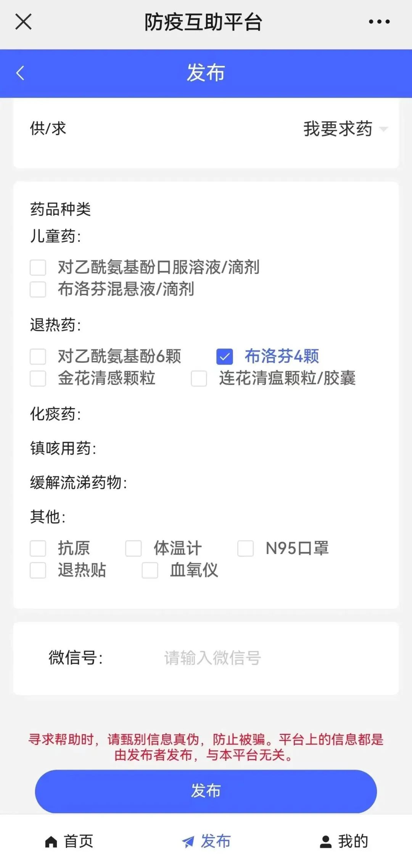Tick the 金花清感颗粒 checkbox
Image resolution: width=412 pixels, height=868 pixels.
38,378
